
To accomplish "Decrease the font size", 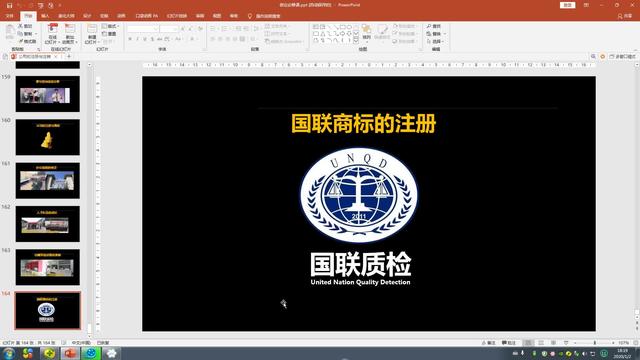I will tap(191, 29).
